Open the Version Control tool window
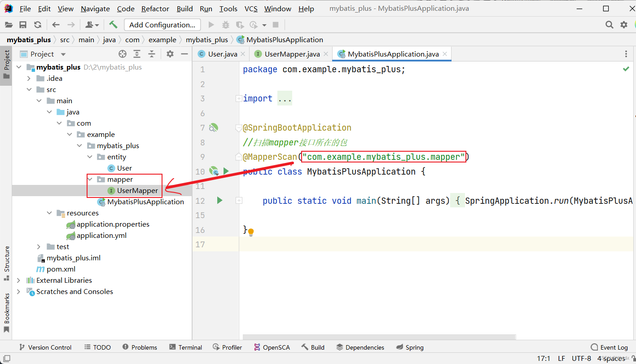Screen dimensions: 636x364 (44, 347)
